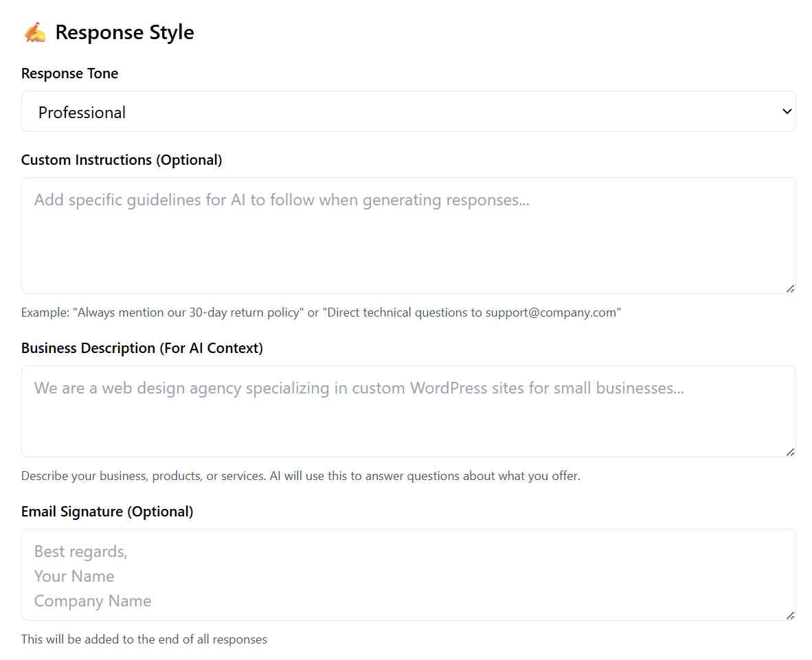Click the Email Signature (Optional) label
812x660 pixels.
coord(107,512)
